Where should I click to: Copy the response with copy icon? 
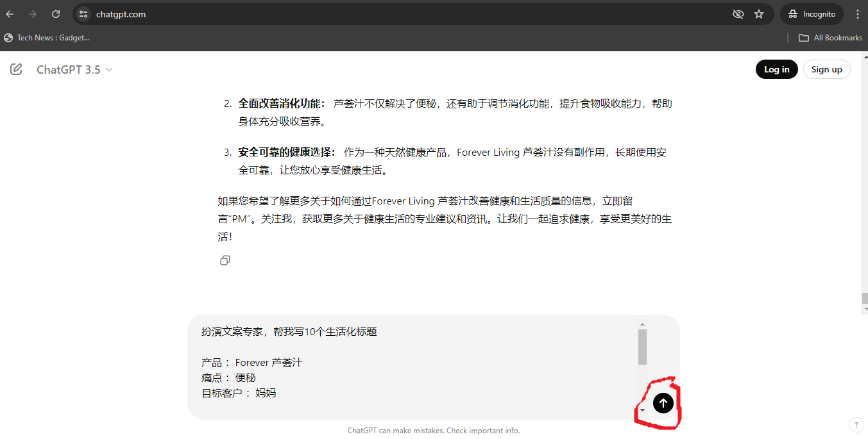tap(225, 260)
